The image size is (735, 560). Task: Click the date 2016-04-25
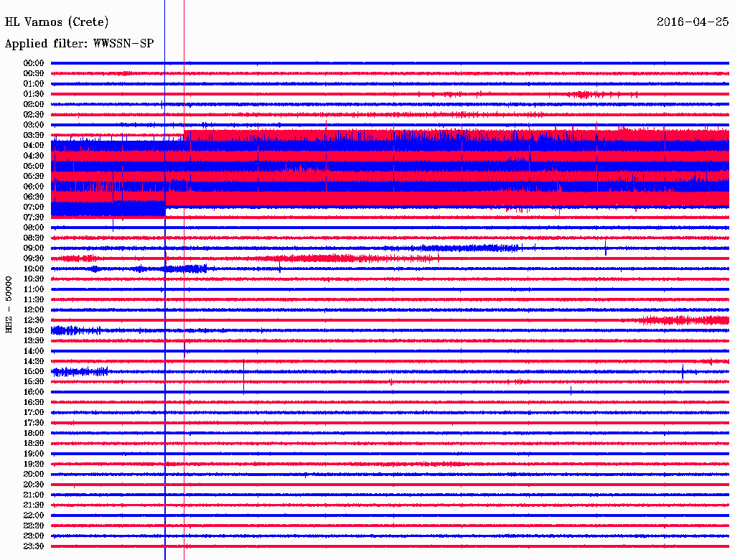[x=693, y=22]
